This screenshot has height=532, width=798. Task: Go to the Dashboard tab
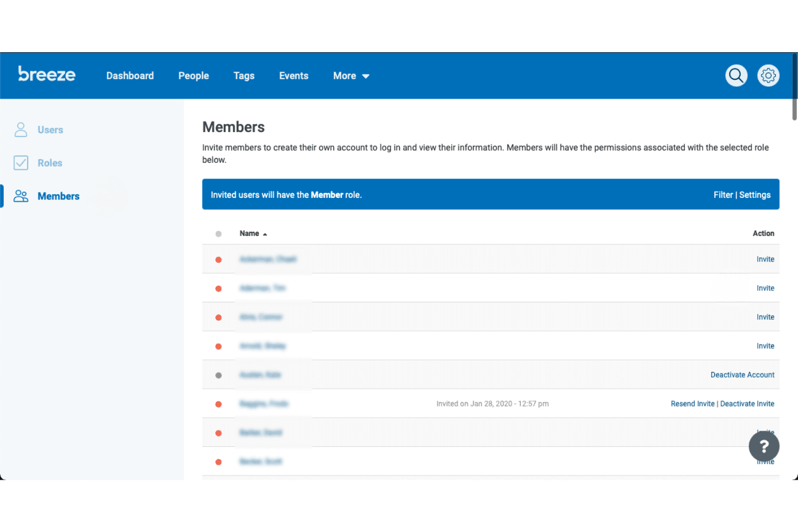[x=130, y=76]
